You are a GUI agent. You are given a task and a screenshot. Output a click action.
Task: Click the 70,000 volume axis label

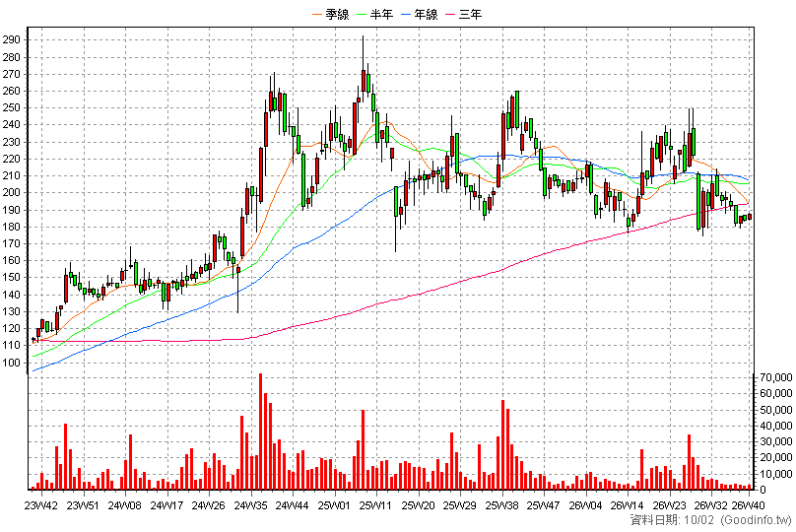coord(775,377)
